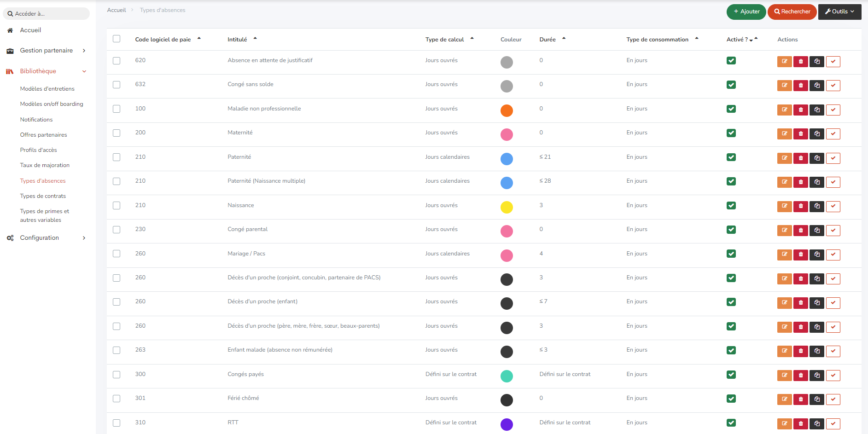Click the home icon in the sidebar
The height and width of the screenshot is (434, 868).
coord(10,30)
